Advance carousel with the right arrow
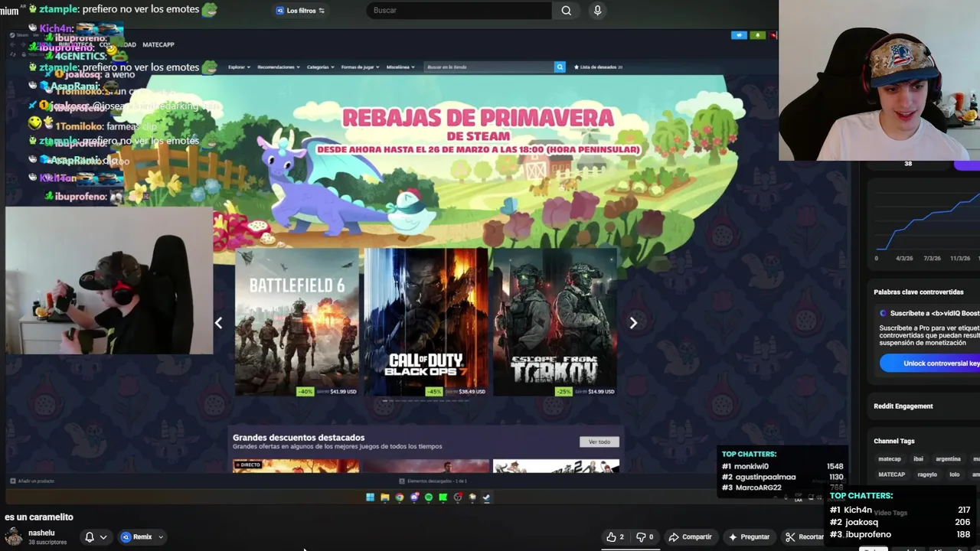This screenshot has height=551, width=980. coord(633,323)
